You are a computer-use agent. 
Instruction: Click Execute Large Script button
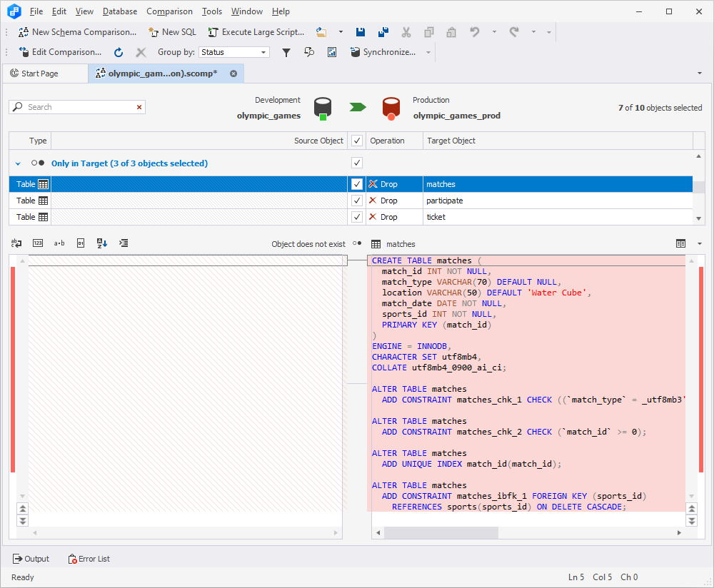pos(256,32)
